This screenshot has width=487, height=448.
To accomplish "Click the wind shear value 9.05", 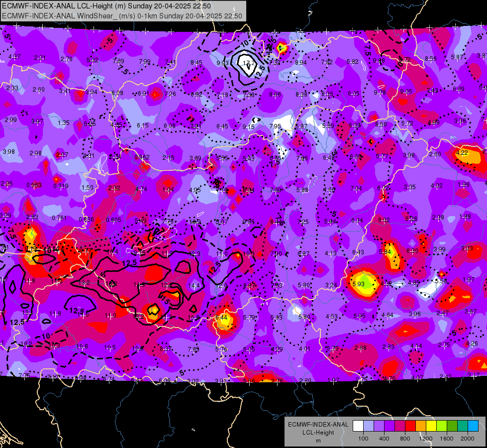I will tap(406, 92).
